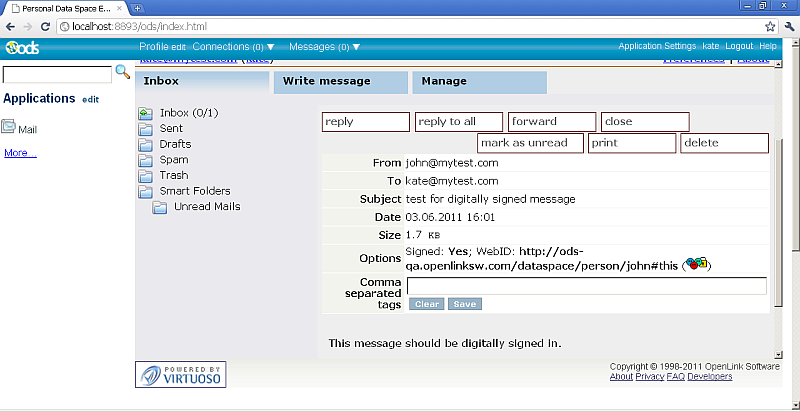Click the reply button
This screenshot has width=800, height=412.
tap(365, 121)
